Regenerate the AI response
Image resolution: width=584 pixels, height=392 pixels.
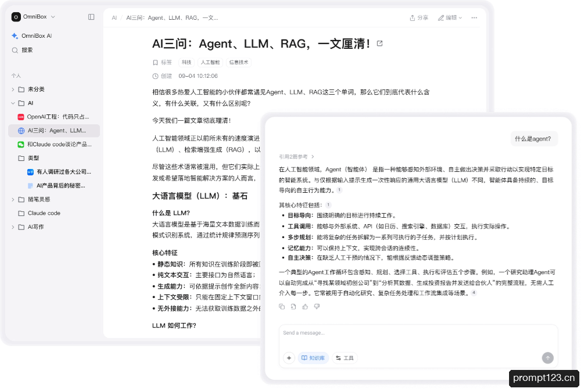click(293, 307)
